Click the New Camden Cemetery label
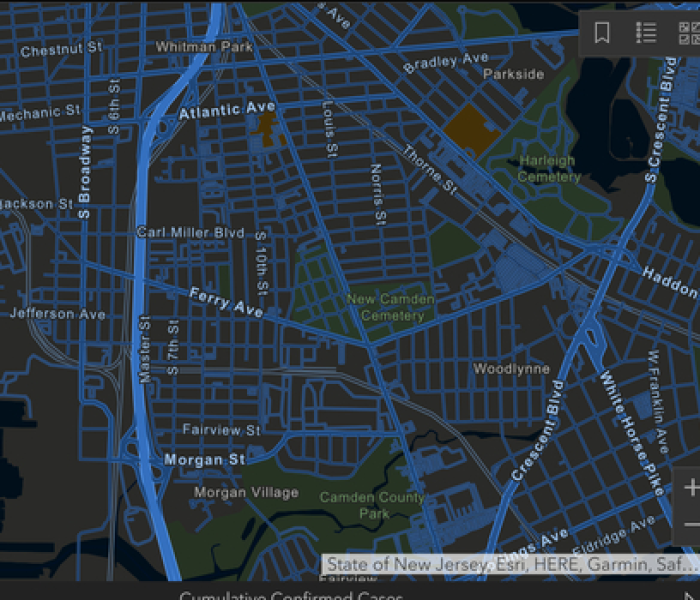Screen dimensions: 700x600 point(391,307)
